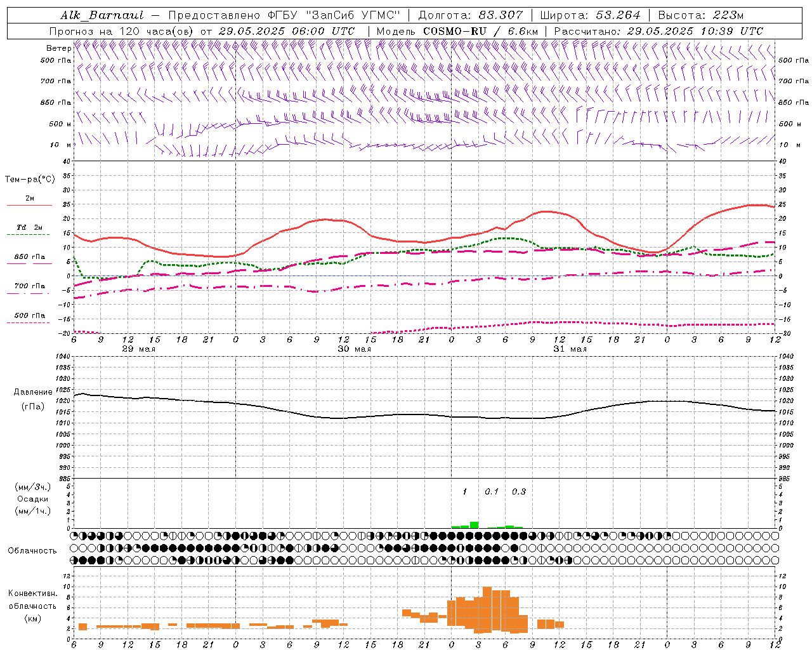Viewport: 812px width, 650px height.
Task: Click the latitude value 'Широта: 53.264'
Action: (590, 15)
